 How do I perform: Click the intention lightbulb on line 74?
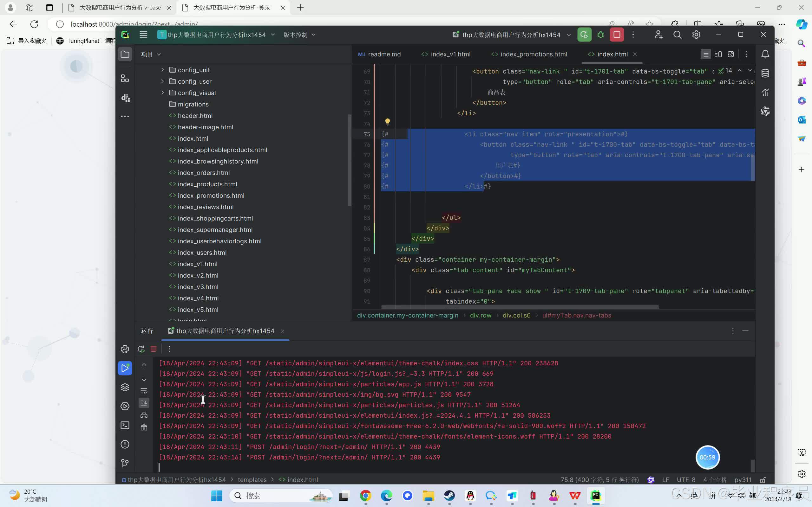(387, 122)
